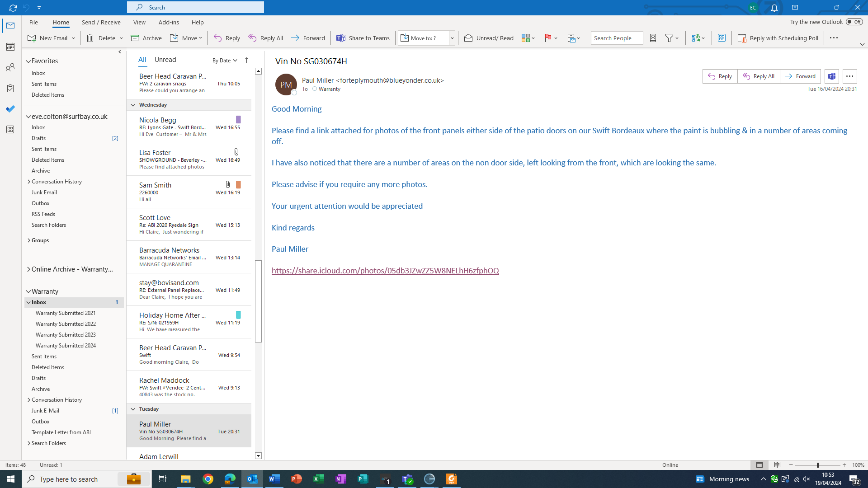Click the Follow Up flag icon
The width and height of the screenshot is (868, 488).
pos(548,38)
